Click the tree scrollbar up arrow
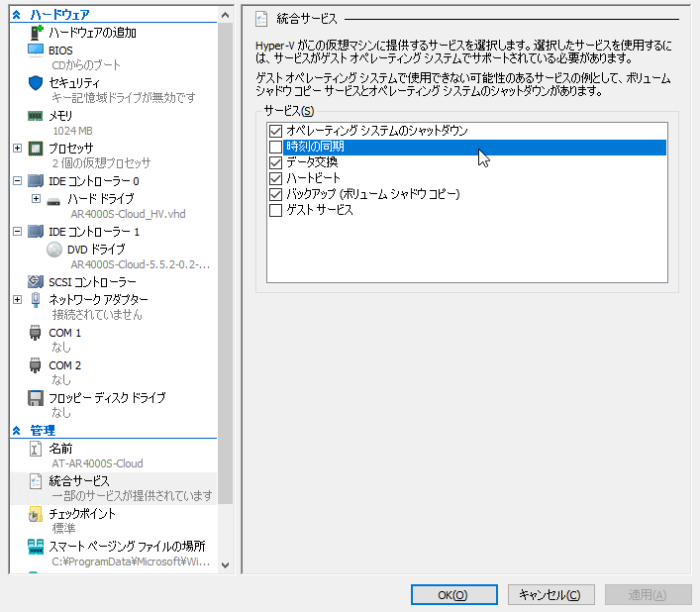The width and height of the screenshot is (700, 612). pos(226,16)
